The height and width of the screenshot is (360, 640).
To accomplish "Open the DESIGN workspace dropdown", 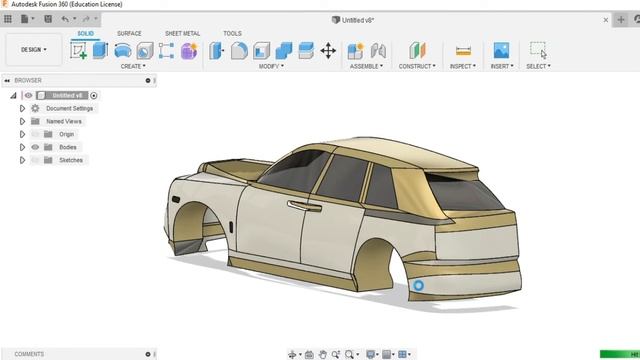I will pos(33,49).
